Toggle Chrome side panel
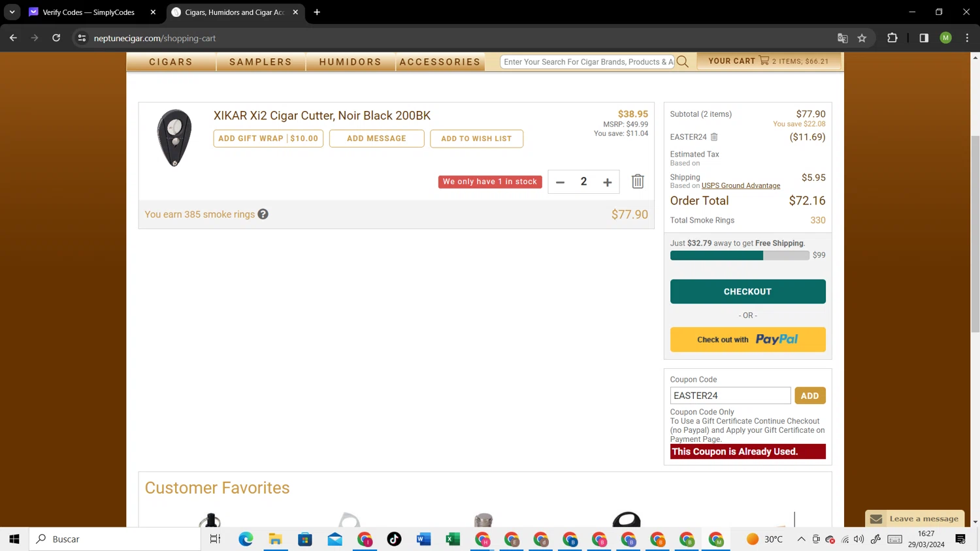The height and width of the screenshot is (551, 980). point(924,38)
